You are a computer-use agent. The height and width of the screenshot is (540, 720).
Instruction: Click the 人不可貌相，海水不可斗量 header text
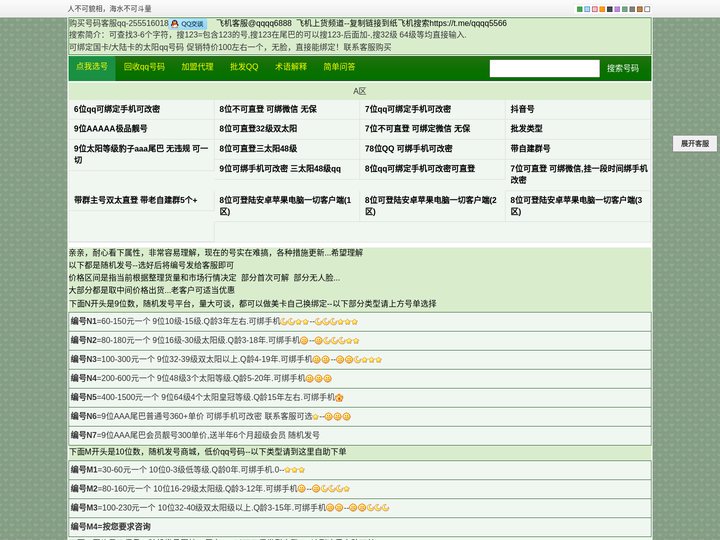[x=109, y=9]
